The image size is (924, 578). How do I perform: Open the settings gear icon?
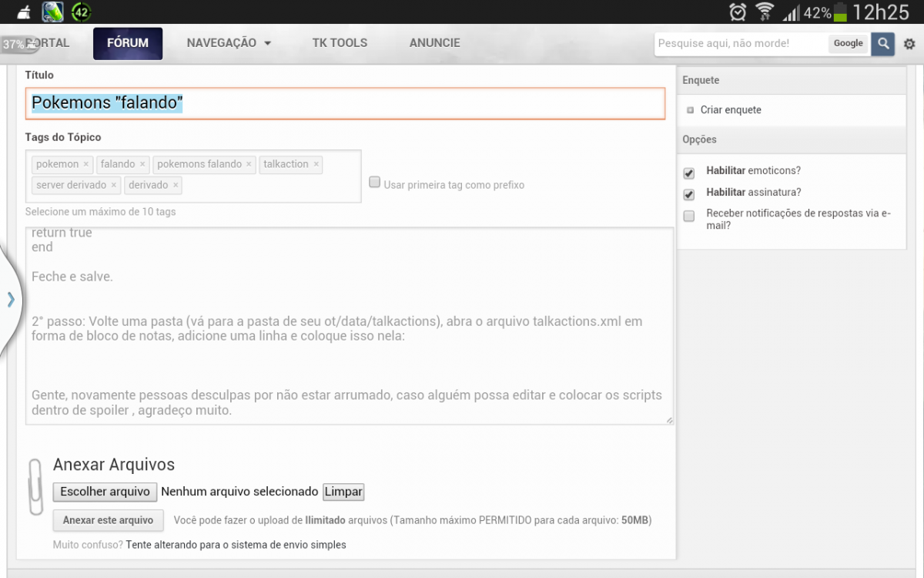(909, 44)
